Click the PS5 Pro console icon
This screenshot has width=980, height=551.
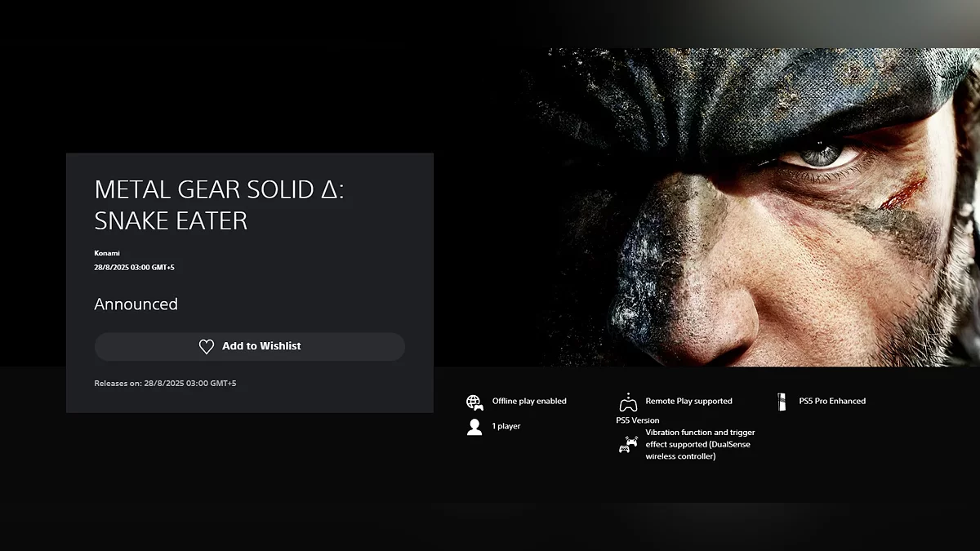coord(782,402)
